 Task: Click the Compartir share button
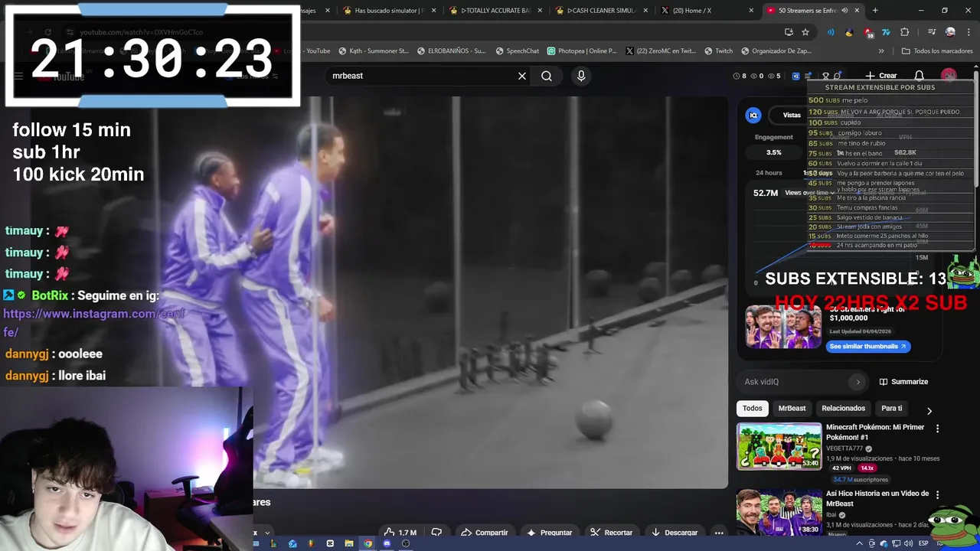(485, 533)
